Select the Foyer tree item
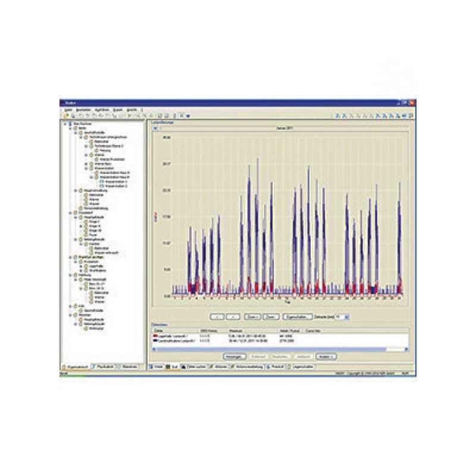This screenshot has height=476, width=476. (x=93, y=234)
